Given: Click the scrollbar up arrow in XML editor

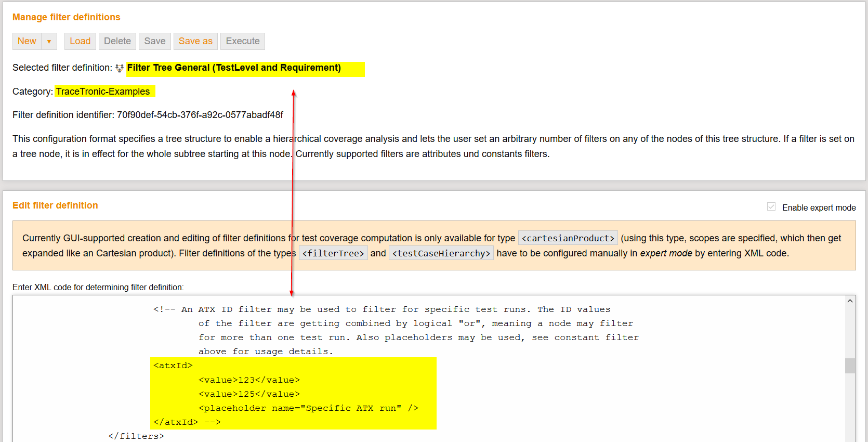Looking at the screenshot, I should point(850,301).
